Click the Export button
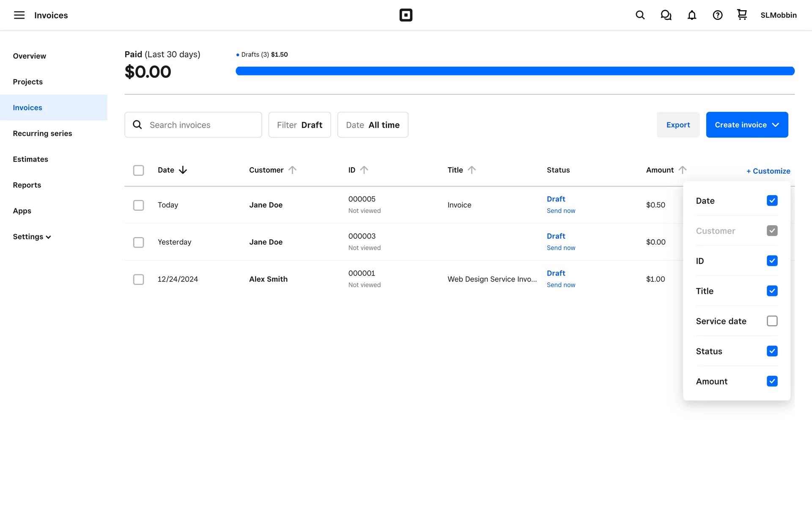Screen dimensions: 812x508 [678, 125]
